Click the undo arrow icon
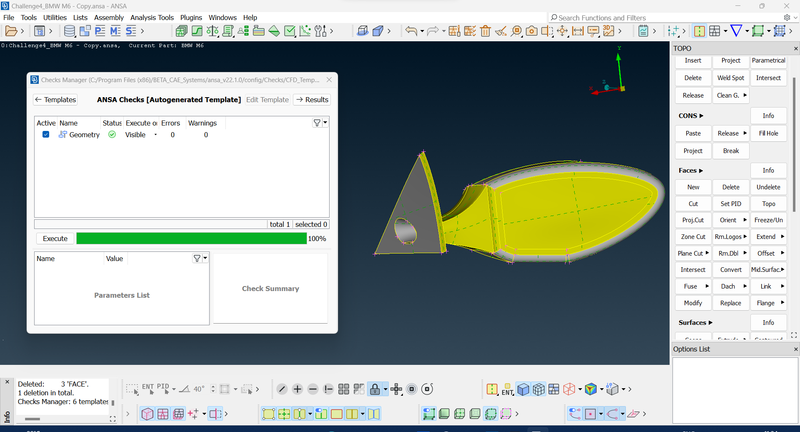Image resolution: width=800 pixels, height=432 pixels. point(411,31)
